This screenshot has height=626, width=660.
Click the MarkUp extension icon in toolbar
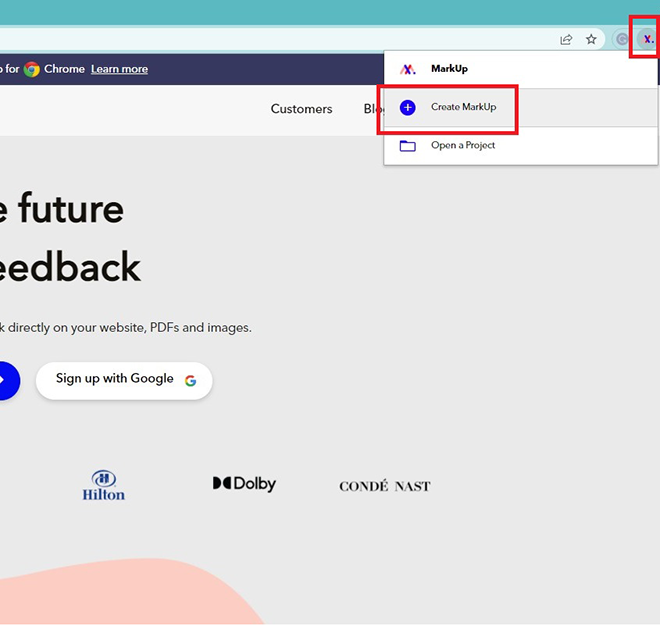coord(648,40)
